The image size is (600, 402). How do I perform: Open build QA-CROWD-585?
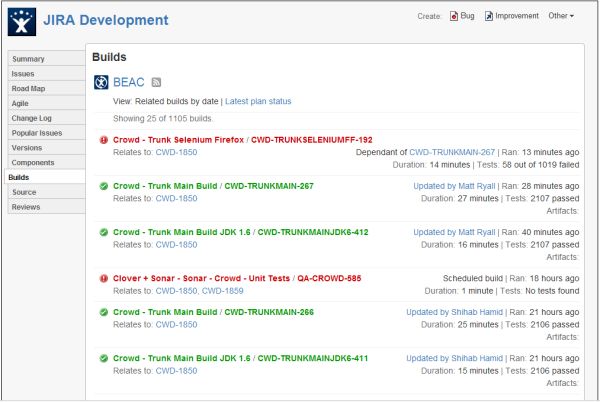tap(329, 278)
